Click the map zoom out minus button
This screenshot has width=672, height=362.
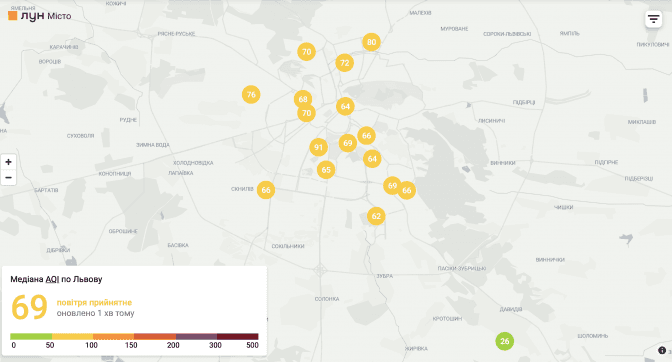(x=8, y=178)
